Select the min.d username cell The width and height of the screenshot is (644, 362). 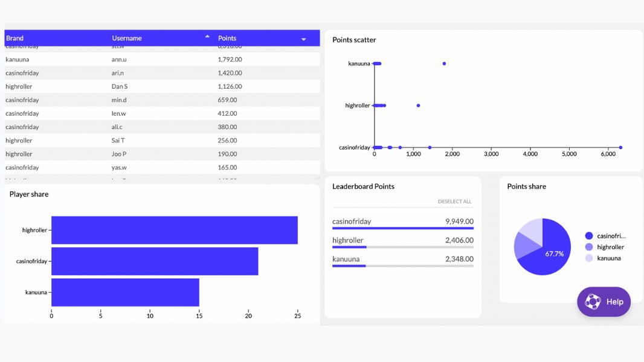click(119, 100)
